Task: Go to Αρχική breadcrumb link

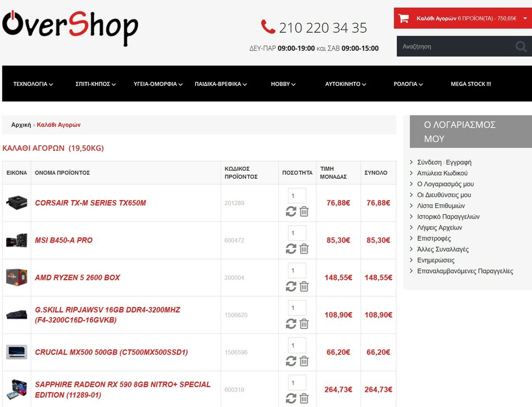Action: (21, 125)
